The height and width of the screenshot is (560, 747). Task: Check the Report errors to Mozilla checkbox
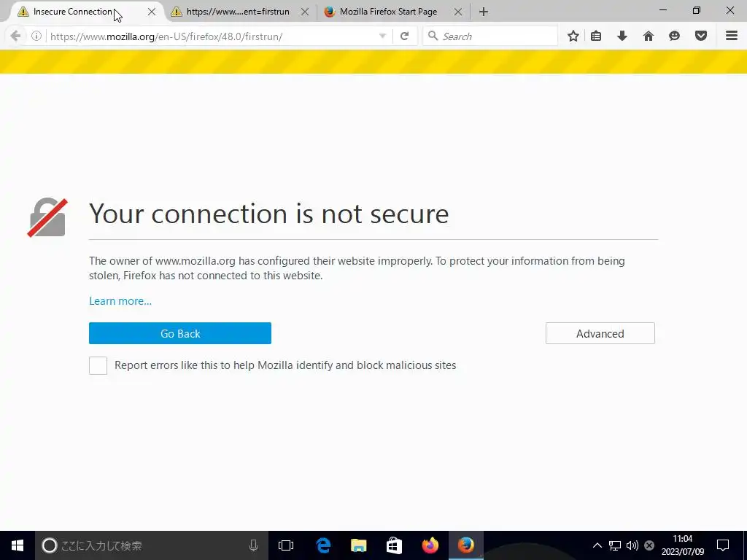pyautogui.click(x=98, y=366)
